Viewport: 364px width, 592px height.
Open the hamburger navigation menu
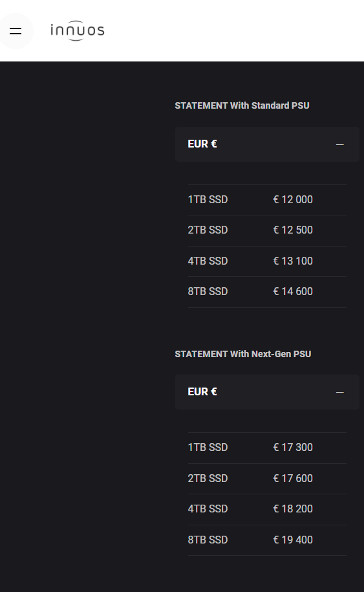point(16,31)
